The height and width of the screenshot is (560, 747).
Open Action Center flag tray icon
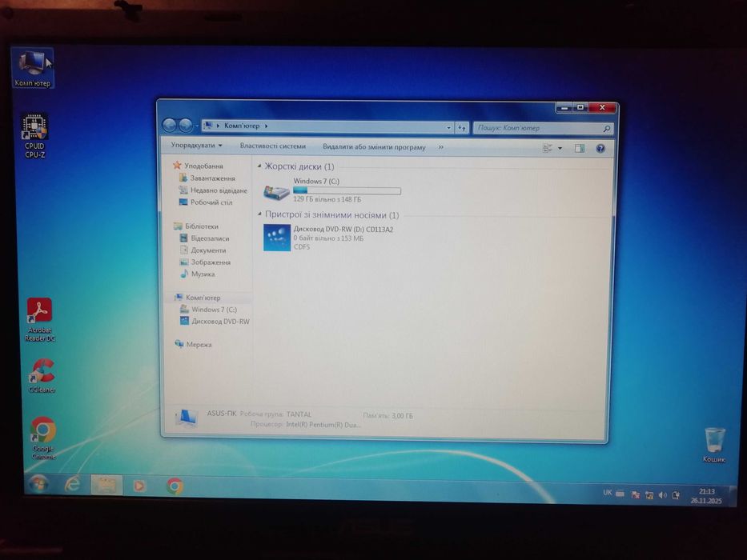pos(635,494)
